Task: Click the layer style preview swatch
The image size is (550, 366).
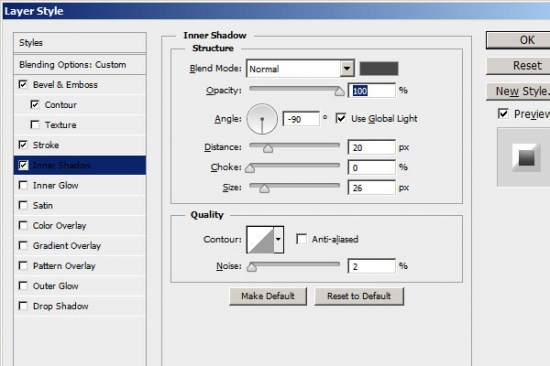Action: point(525,157)
